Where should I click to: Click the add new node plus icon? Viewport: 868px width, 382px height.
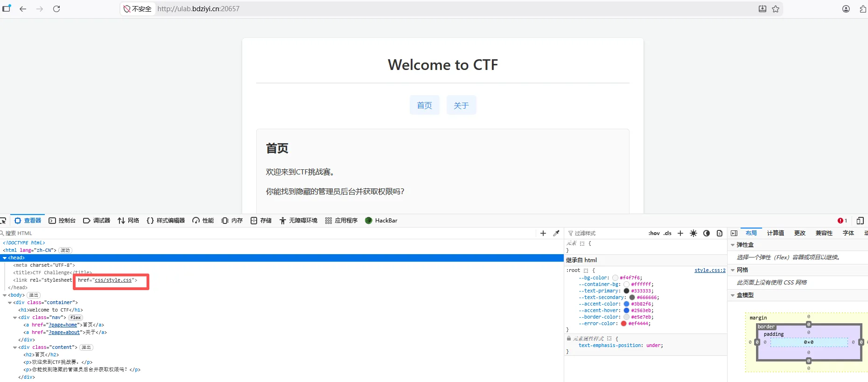click(543, 233)
